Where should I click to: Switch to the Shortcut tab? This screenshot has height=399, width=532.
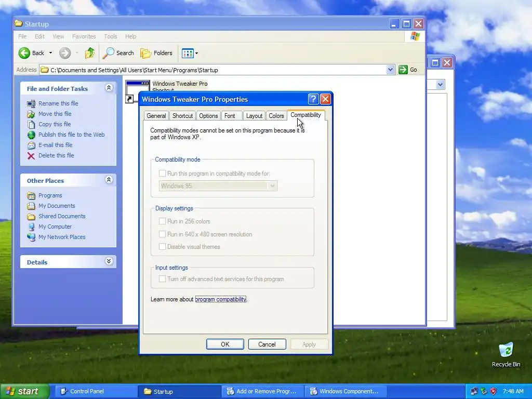[x=182, y=116]
